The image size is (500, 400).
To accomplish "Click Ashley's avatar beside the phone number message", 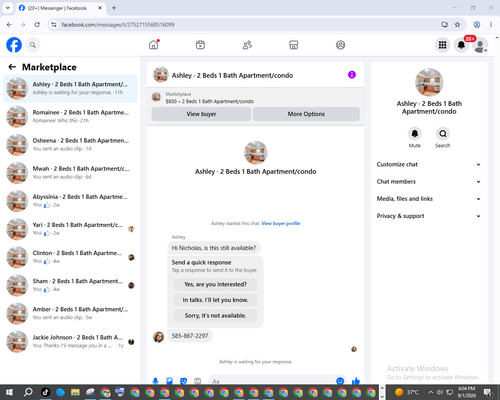I will pos(158,337).
